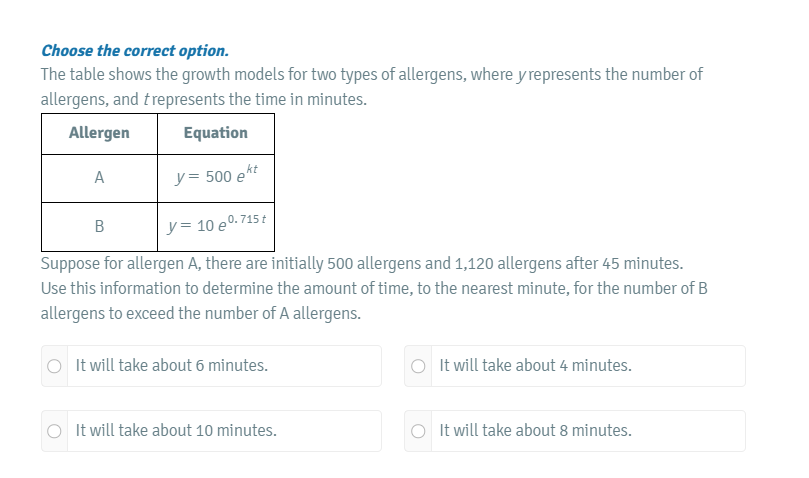Image resolution: width=809 pixels, height=478 pixels.
Task: Click the "It will take about 8 minutes." answer text
Action: click(535, 431)
